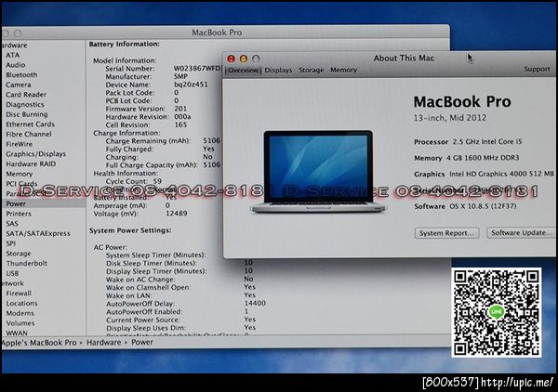Open Bluetooth hardware section
The image size is (558, 392).
pyautogui.click(x=21, y=75)
